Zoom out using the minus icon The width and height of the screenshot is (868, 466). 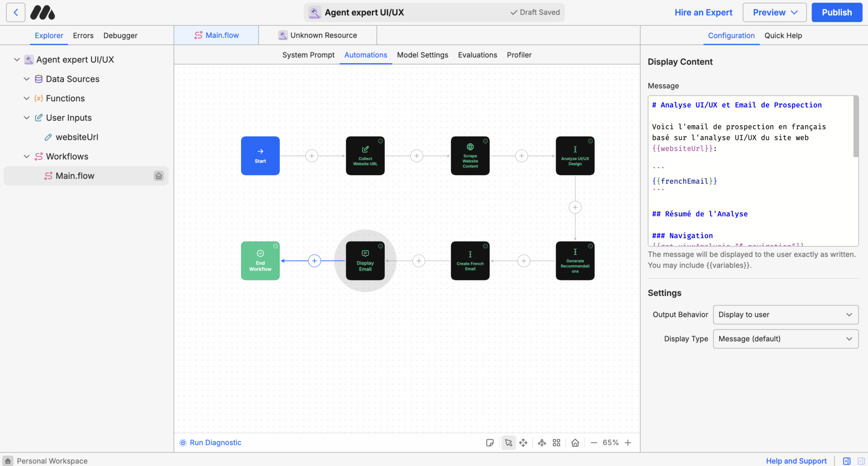[594, 442]
